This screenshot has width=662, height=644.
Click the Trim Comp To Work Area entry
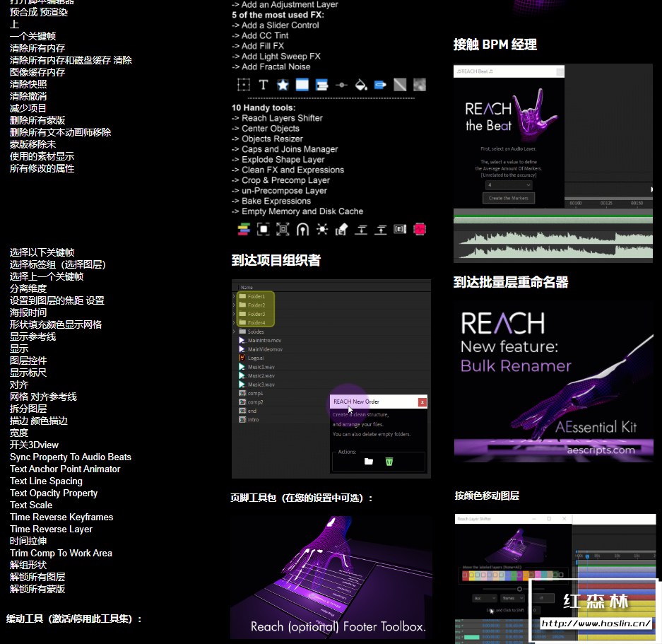click(61, 553)
